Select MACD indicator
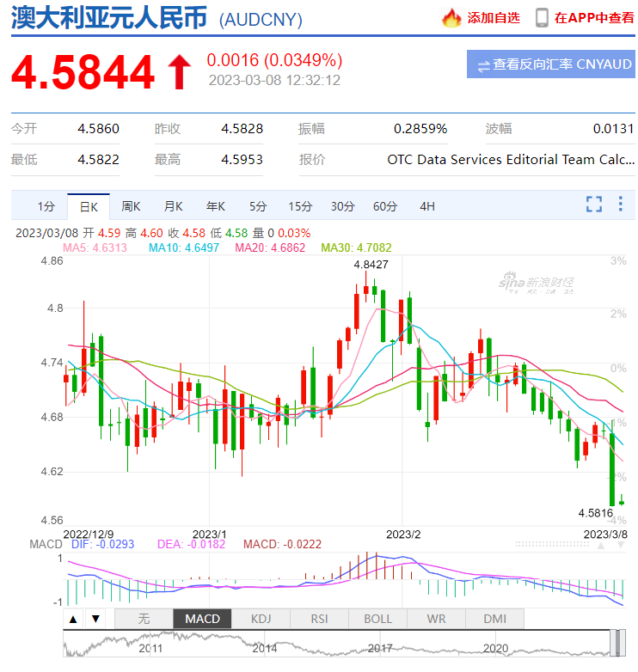This screenshot has height=672, width=638. (202, 619)
